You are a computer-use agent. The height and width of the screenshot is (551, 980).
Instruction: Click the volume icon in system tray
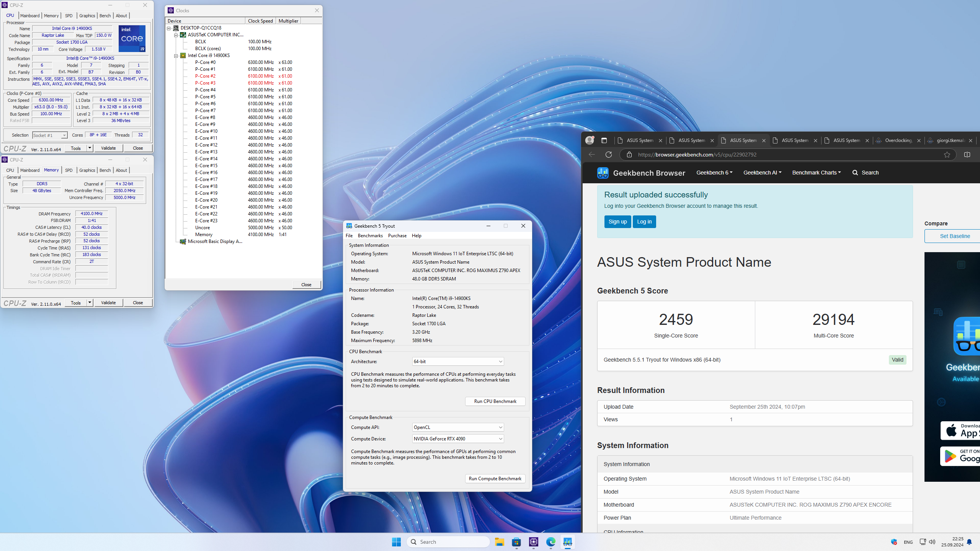coord(932,542)
